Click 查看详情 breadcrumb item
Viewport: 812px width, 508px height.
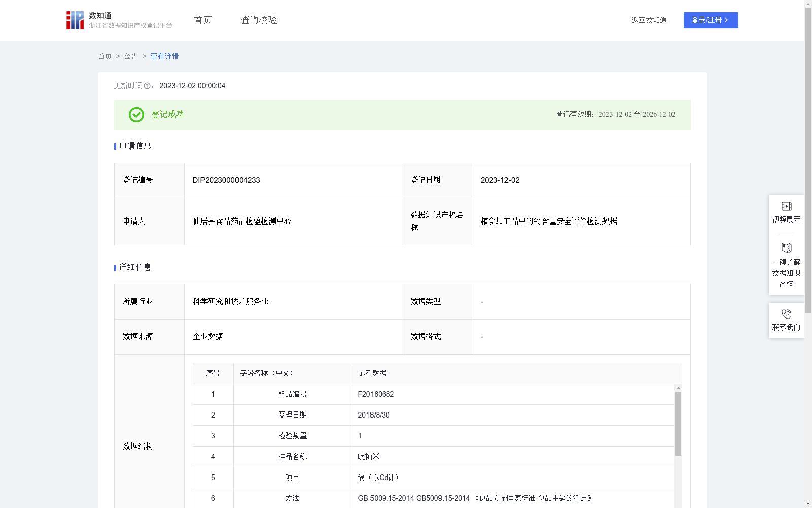pyautogui.click(x=164, y=56)
